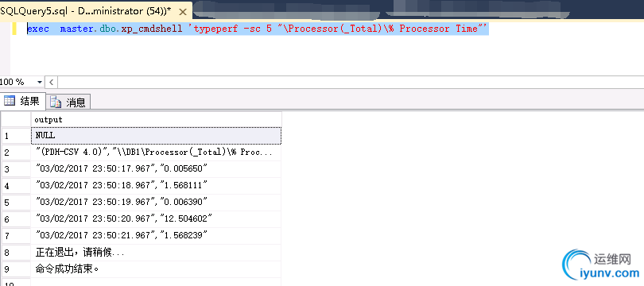Image resolution: width=644 pixels, height=286 pixels.
Task: Click the results grid icon on 结果 tab
Action: 10,101
